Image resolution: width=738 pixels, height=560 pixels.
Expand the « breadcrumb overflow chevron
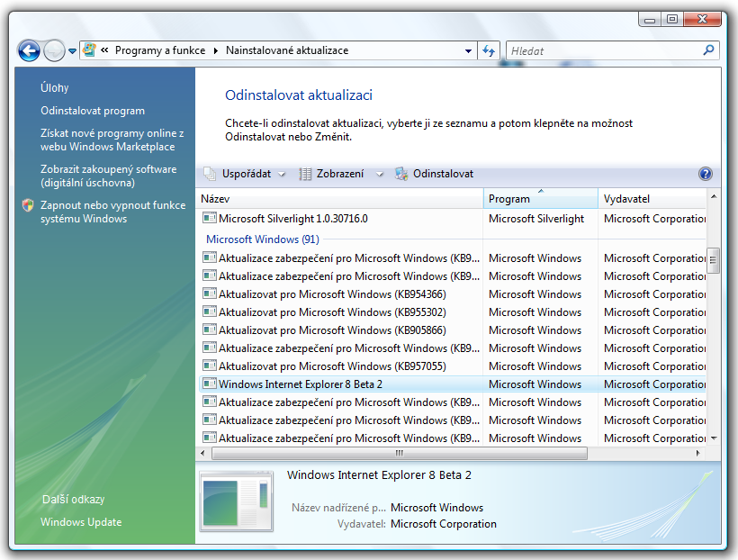[104, 50]
